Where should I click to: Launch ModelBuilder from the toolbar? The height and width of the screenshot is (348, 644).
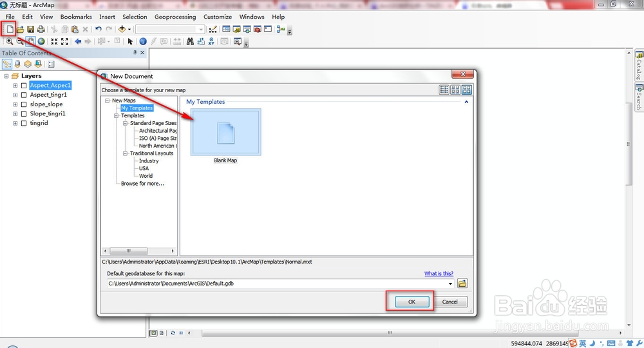(x=281, y=29)
